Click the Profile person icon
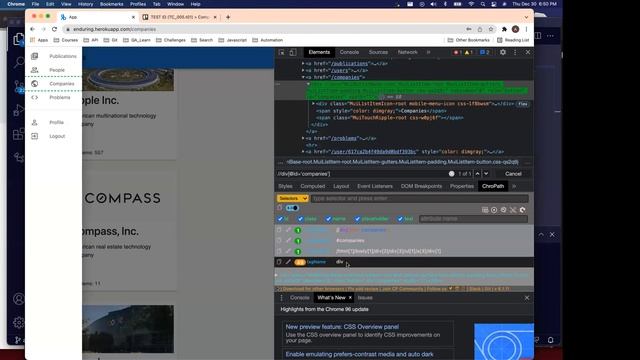Viewport: 640px width, 360px height. (x=35, y=122)
